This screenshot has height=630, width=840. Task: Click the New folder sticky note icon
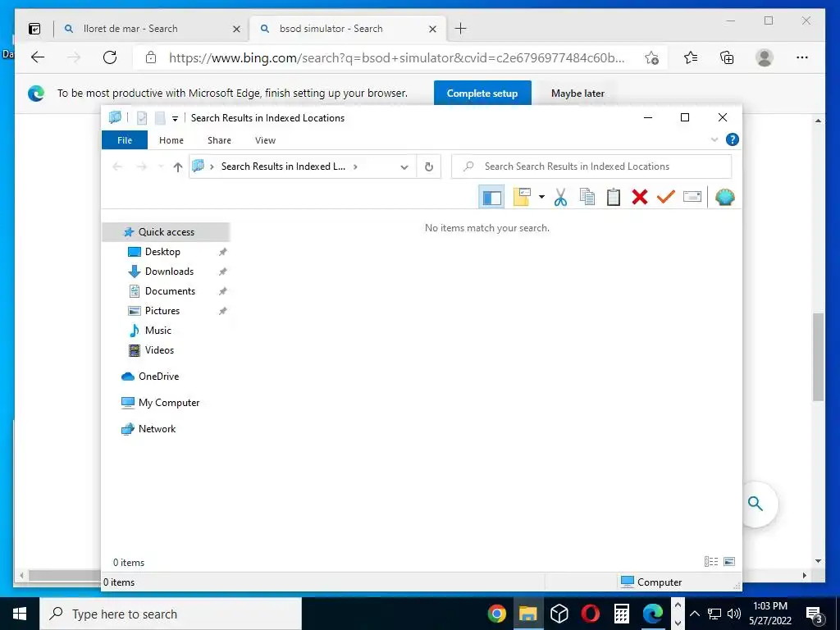(x=522, y=197)
